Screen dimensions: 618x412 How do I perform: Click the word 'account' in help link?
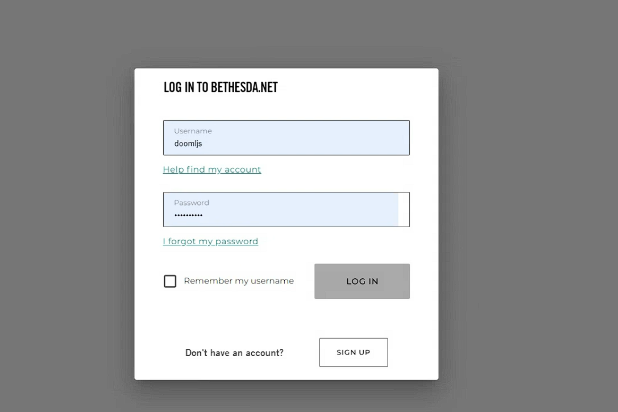click(242, 170)
